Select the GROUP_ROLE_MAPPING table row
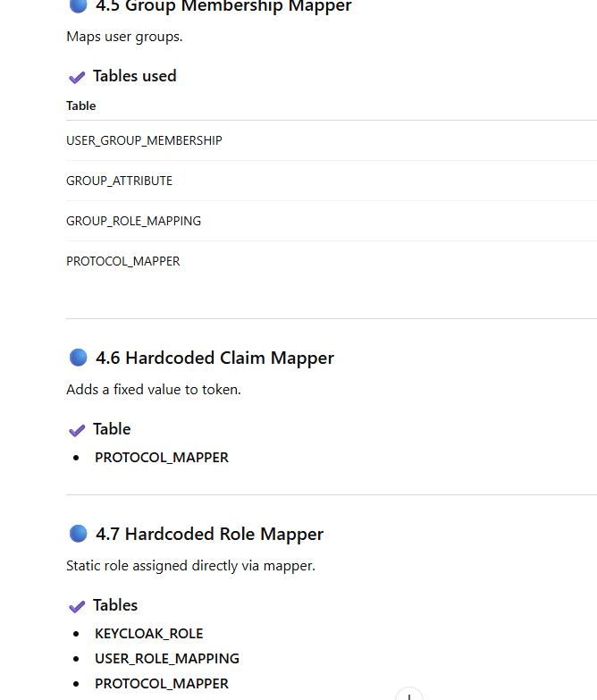The width and height of the screenshot is (597, 700). pos(133,221)
